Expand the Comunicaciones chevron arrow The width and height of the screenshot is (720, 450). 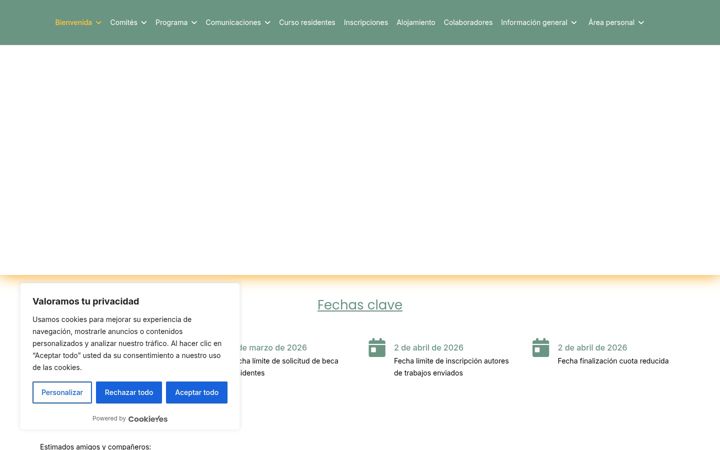(267, 22)
